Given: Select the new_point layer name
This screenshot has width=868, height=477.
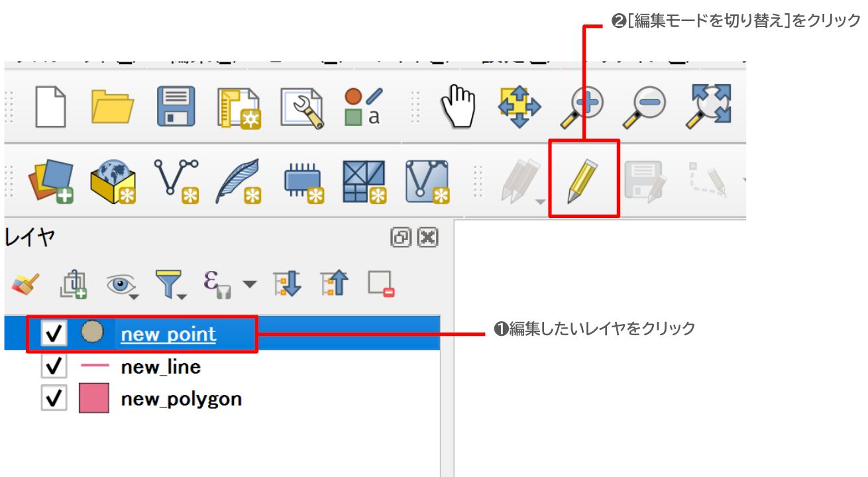Looking at the screenshot, I should coord(168,334).
